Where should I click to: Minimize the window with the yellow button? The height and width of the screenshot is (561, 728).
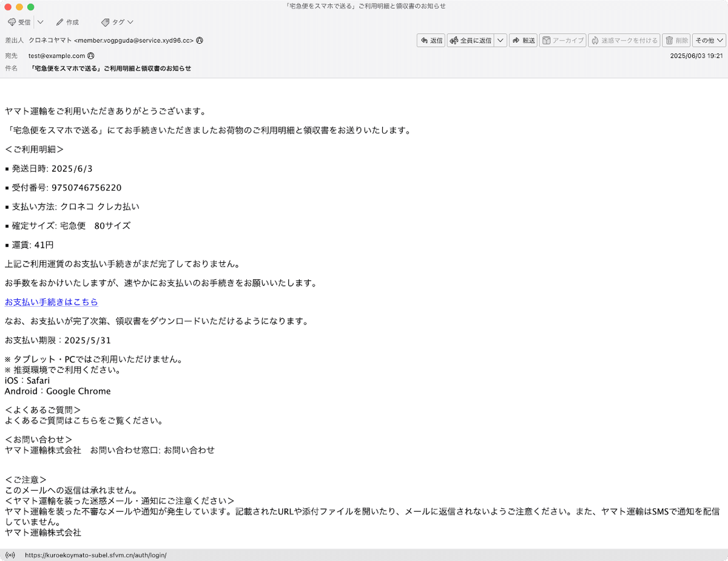19,7
